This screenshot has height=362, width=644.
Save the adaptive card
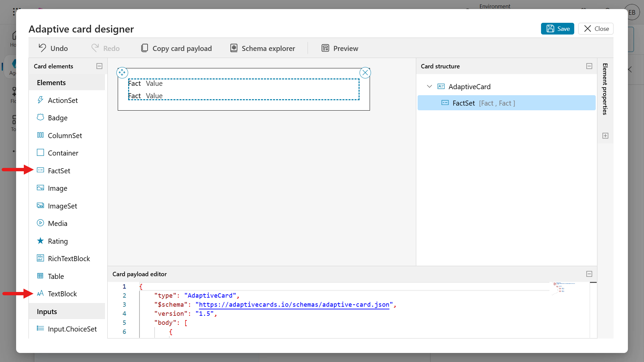pyautogui.click(x=557, y=29)
